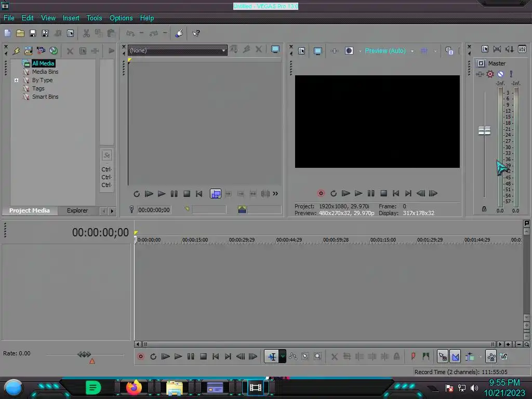Click the Video Output FX icon in preview
Viewport: 532px width, 399px height.
tap(334, 51)
